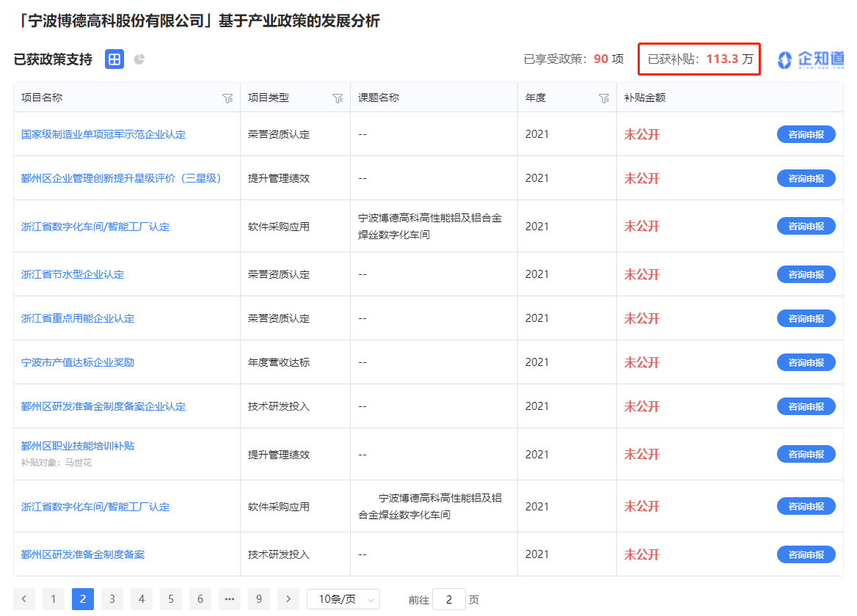This screenshot has width=857, height=616.
Task: Click the 年度 column header text
Action: coord(536,98)
